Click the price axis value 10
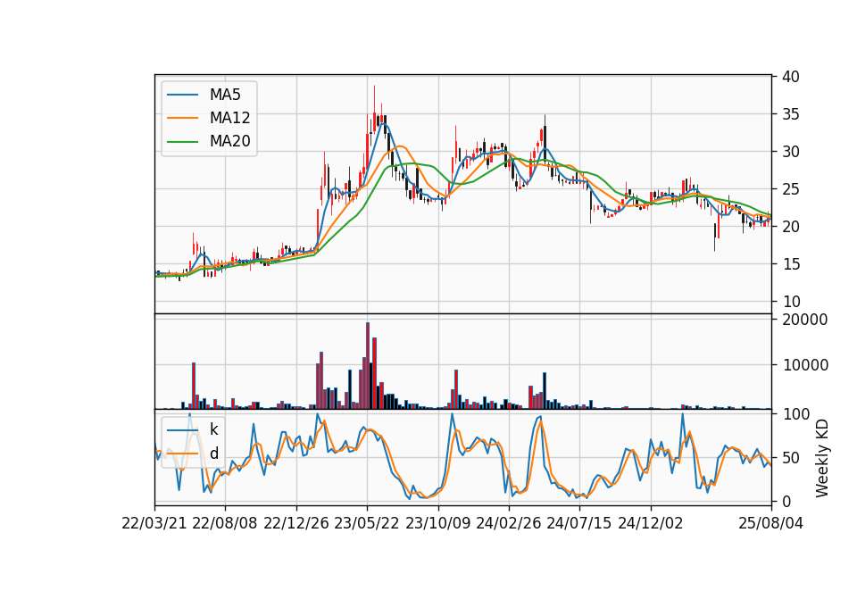This screenshot has height=616, width=857. point(790,302)
